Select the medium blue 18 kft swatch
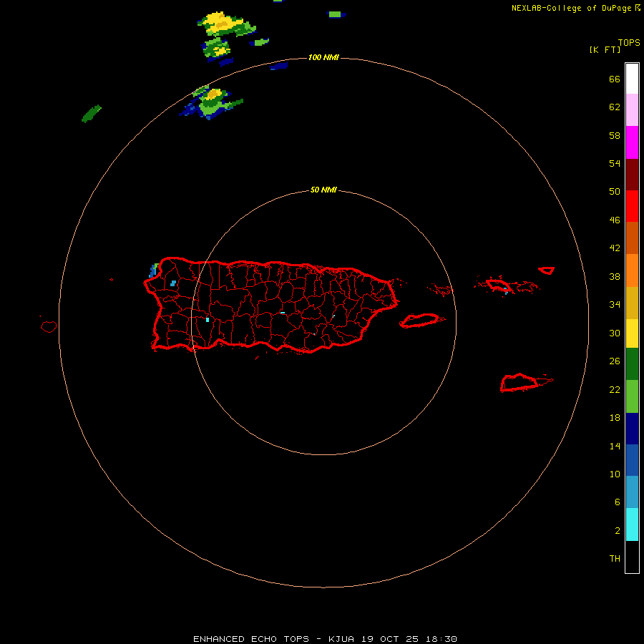This screenshot has width=644, height=644. [632, 460]
